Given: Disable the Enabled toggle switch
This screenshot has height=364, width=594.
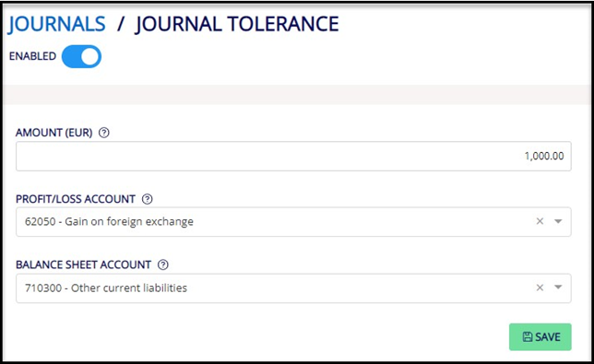Looking at the screenshot, I should (81, 57).
